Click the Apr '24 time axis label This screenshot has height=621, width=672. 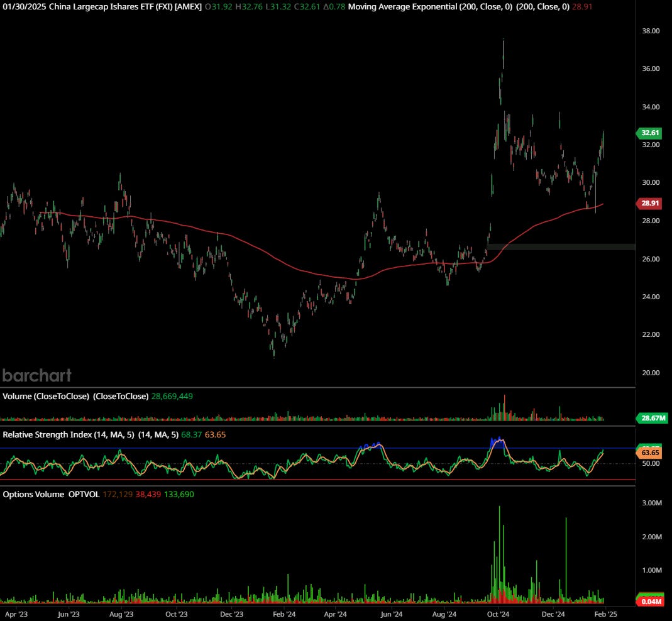point(336,614)
